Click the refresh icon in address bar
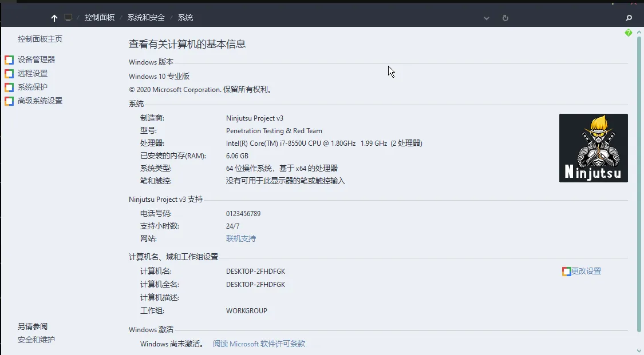Screen dimensions: 644x355 pos(505,18)
